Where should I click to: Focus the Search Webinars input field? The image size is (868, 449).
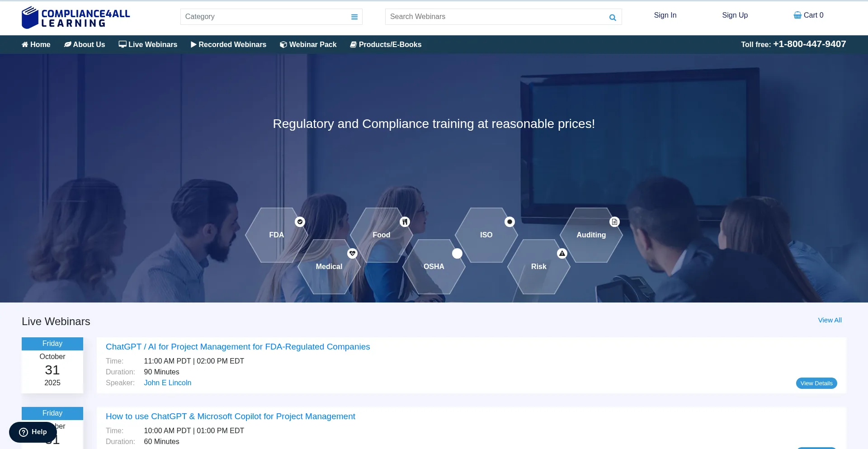click(x=495, y=17)
